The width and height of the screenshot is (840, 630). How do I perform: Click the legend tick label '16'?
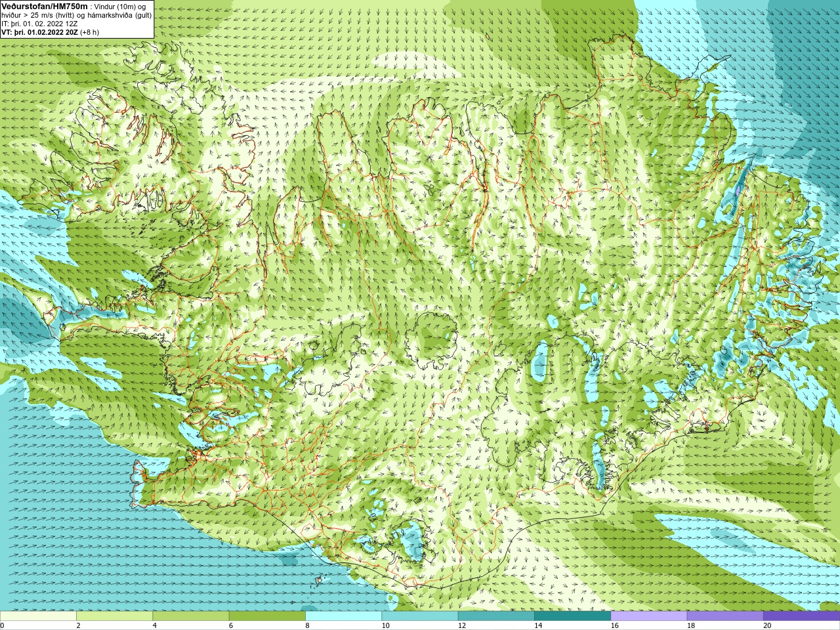pos(615,625)
